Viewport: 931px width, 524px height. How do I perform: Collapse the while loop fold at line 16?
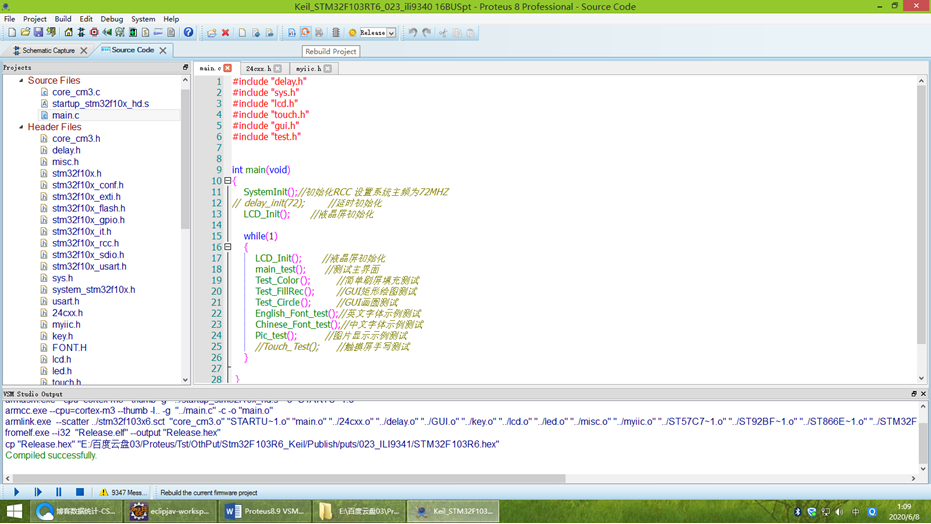[x=227, y=247]
